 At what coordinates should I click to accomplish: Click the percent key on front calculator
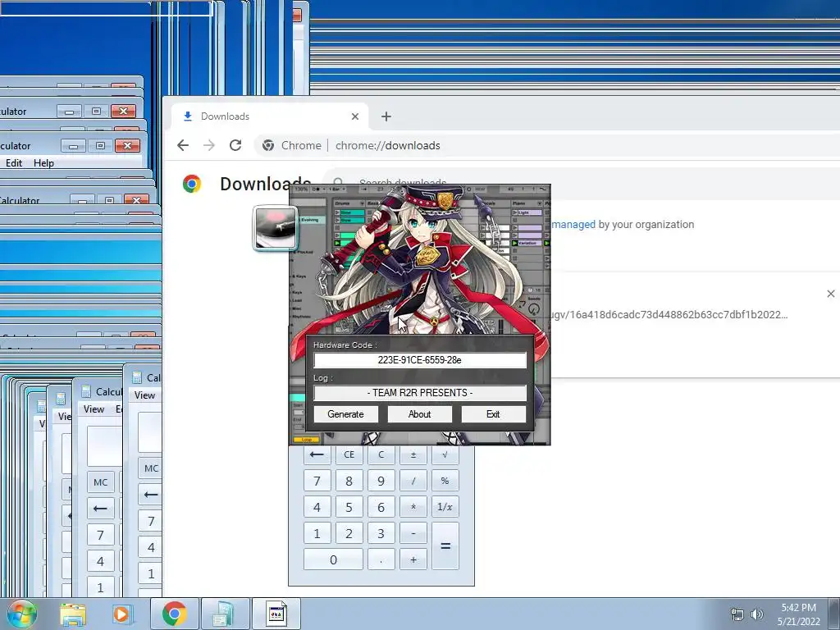point(445,481)
